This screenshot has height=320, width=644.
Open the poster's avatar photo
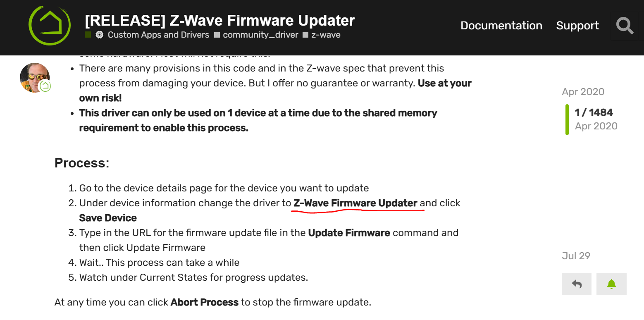[x=35, y=78]
